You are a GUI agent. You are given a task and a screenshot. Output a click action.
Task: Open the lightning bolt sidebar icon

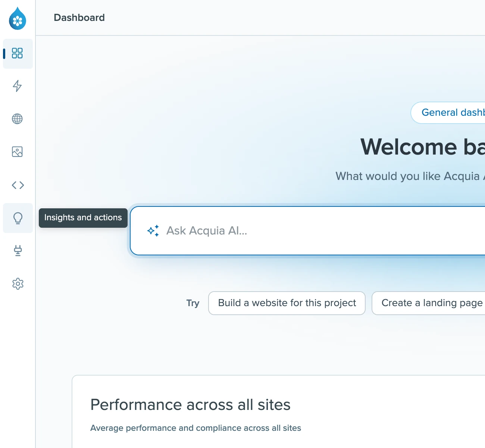[18, 86]
